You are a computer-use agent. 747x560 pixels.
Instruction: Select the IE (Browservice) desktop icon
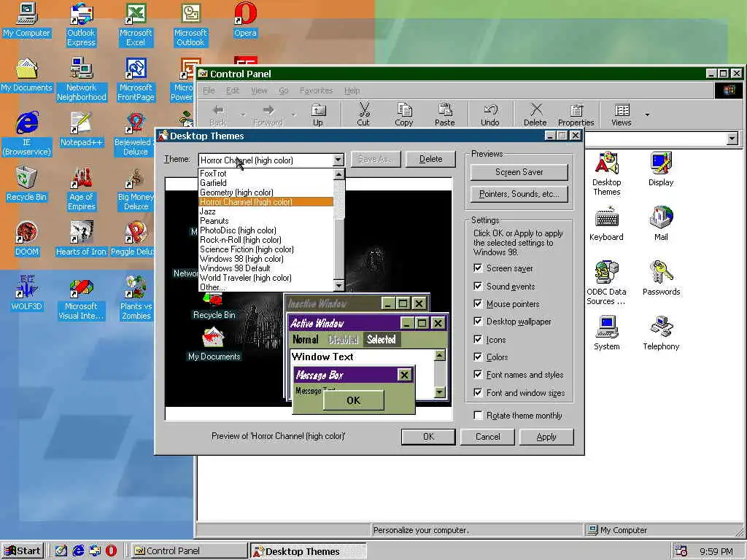pos(27,133)
